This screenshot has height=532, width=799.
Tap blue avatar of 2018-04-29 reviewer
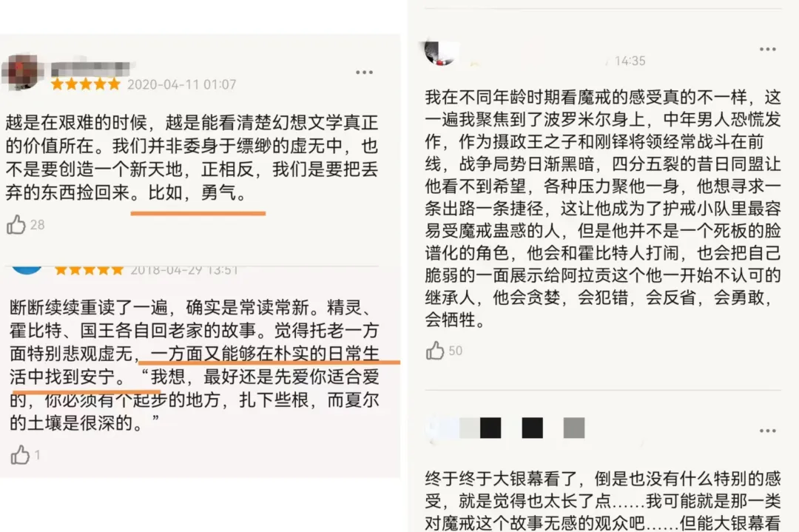(x=27, y=269)
